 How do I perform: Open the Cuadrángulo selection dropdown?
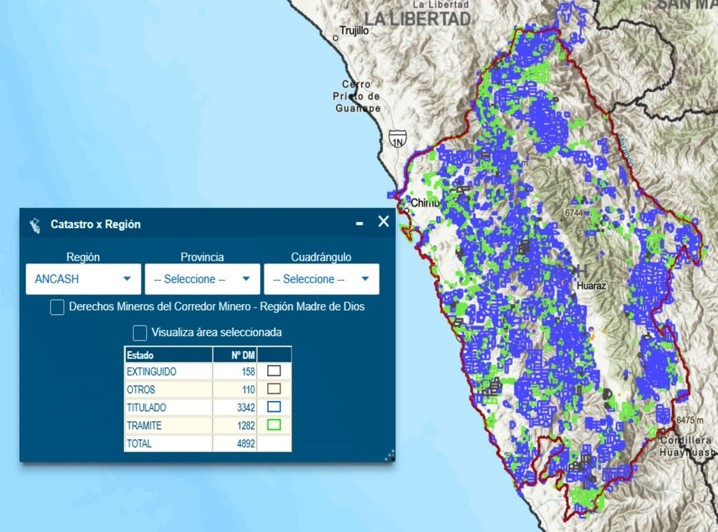[x=321, y=279]
